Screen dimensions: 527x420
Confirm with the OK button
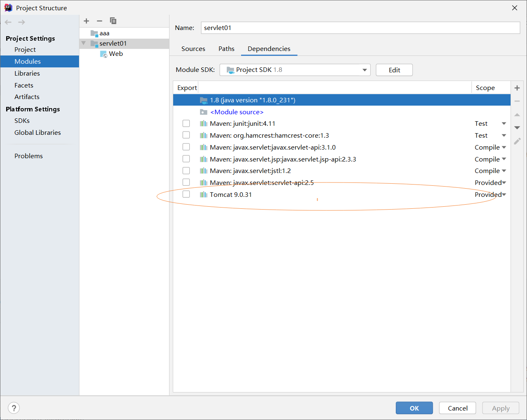coord(414,408)
